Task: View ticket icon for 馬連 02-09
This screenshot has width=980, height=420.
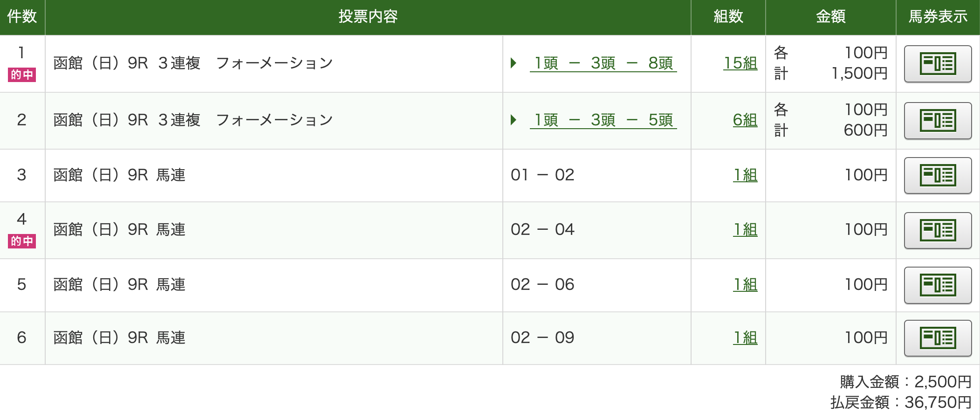Action: point(938,338)
